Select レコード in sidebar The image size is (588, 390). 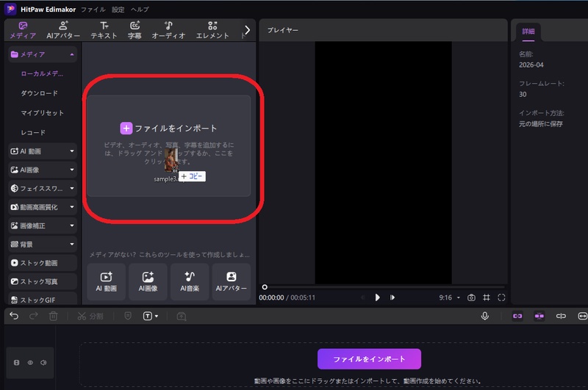pyautogui.click(x=33, y=133)
